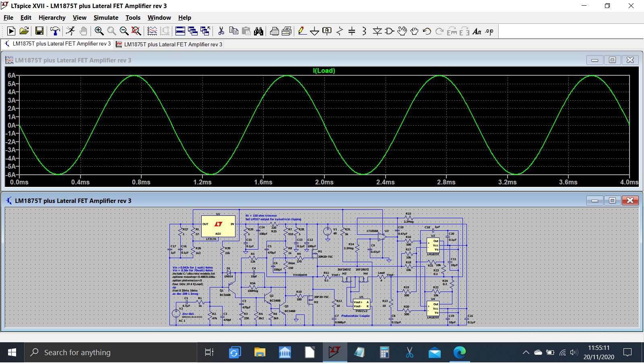644x364 pixels.
Task: Select the Drag closed-hand tool
Action: [415, 31]
